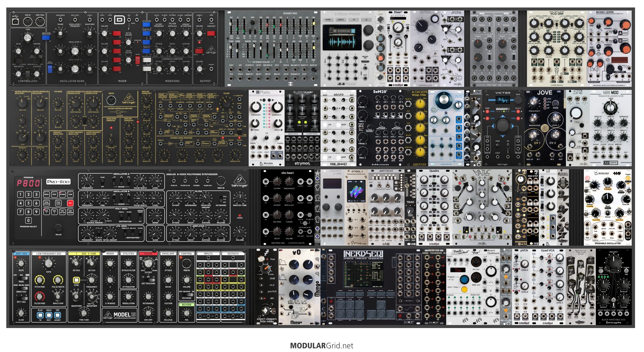Click the strymon logo on SuperKar+

coord(302,163)
